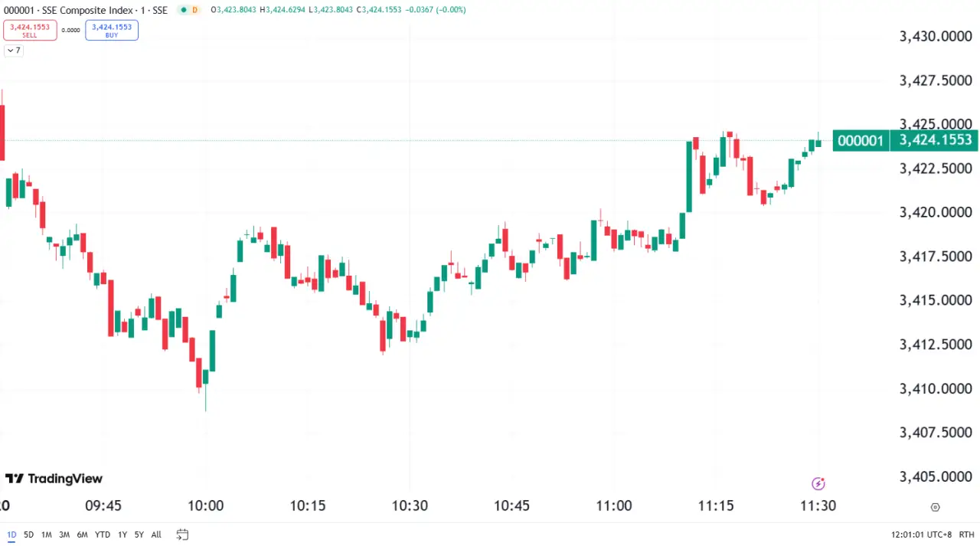
Task: Select the 1M range
Action: point(47,535)
